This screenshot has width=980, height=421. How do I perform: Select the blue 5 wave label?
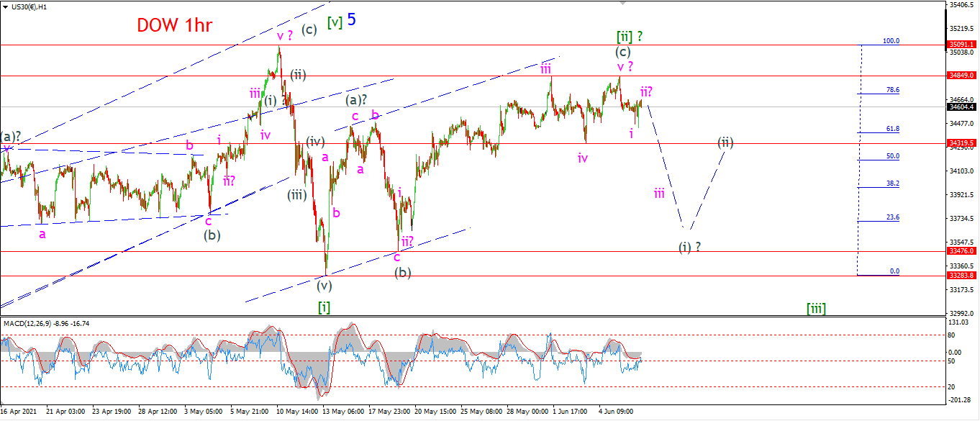(351, 19)
